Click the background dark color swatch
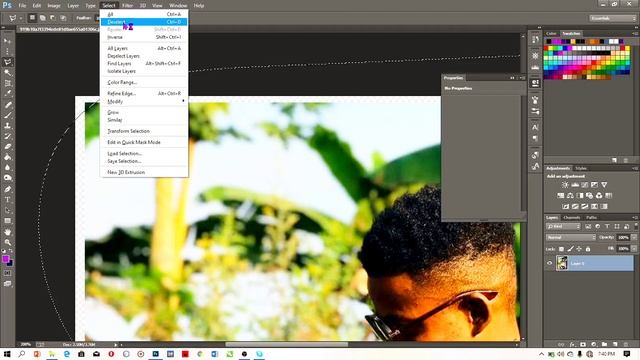The height and width of the screenshot is (360, 640). [x=10, y=263]
